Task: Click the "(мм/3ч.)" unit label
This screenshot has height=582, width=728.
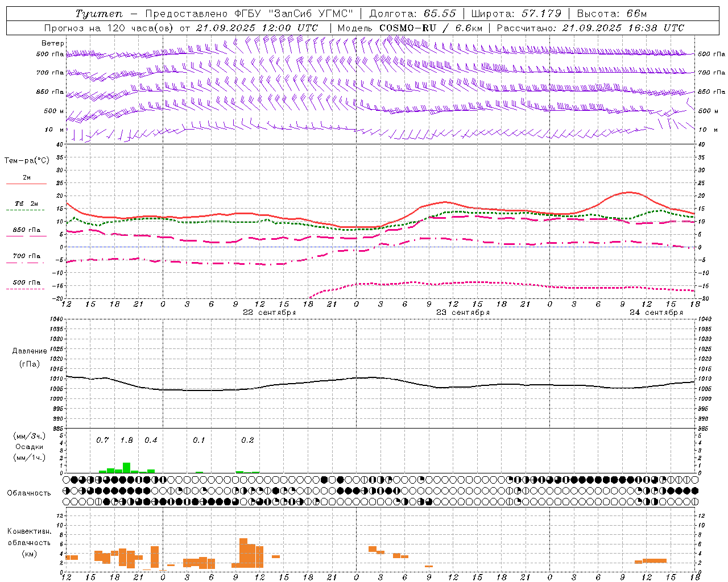Action: (x=29, y=436)
